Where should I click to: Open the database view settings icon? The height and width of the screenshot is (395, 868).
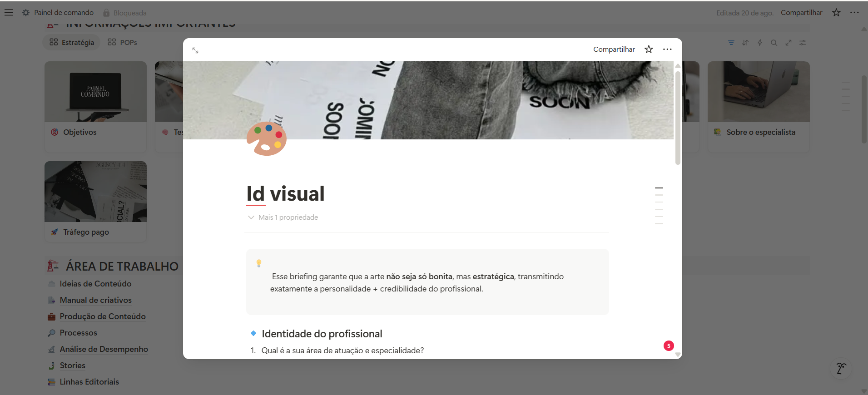[803, 43]
